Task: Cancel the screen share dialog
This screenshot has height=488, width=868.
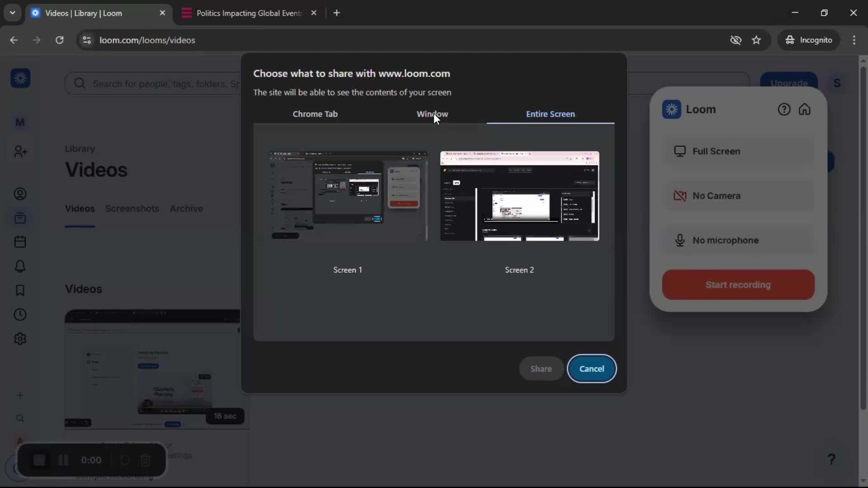Action: tap(592, 368)
